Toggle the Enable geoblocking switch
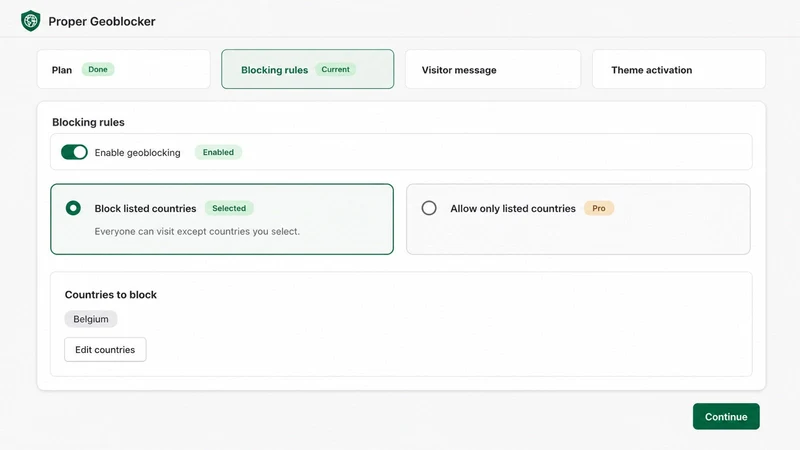Viewport: 800px width, 450px height. tap(74, 152)
